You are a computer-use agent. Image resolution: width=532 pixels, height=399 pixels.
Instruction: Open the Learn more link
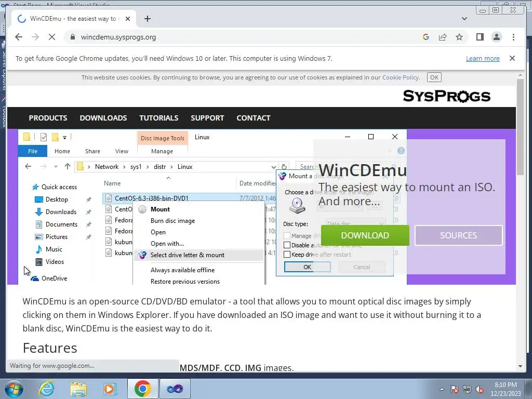[483, 58]
